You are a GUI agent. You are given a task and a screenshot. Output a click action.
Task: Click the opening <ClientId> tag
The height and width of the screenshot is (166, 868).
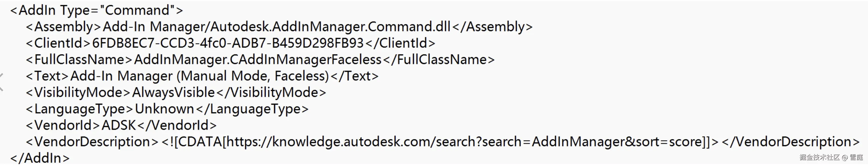[58, 43]
